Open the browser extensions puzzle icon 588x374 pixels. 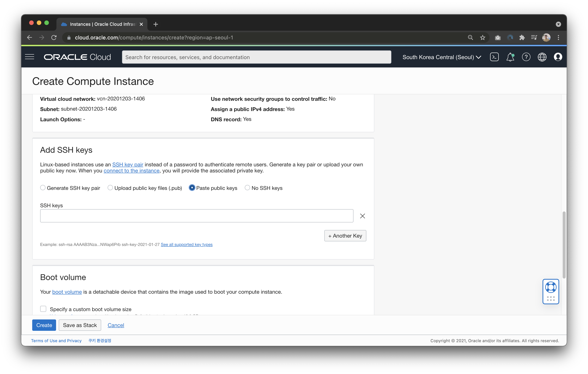tap(522, 37)
